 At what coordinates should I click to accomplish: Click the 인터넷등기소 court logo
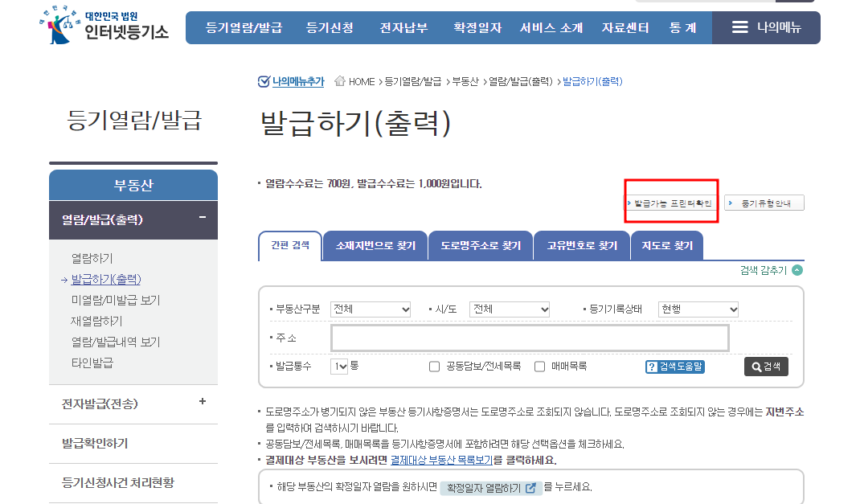[x=104, y=25]
